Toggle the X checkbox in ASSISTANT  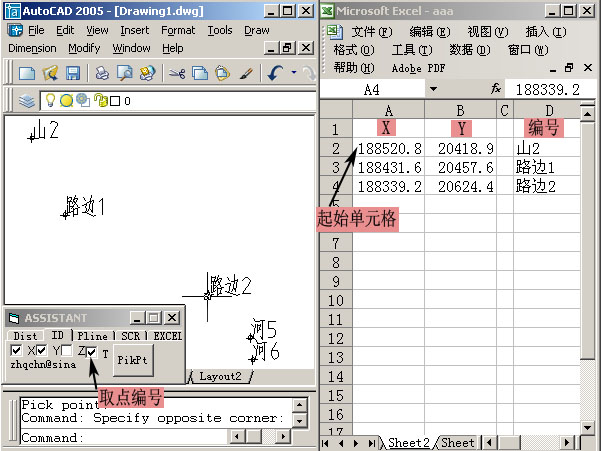click(x=16, y=351)
